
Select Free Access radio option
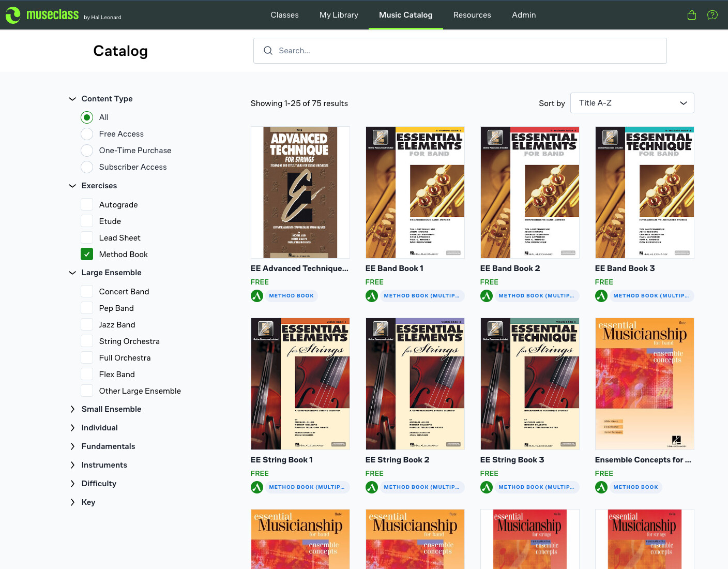coord(87,134)
